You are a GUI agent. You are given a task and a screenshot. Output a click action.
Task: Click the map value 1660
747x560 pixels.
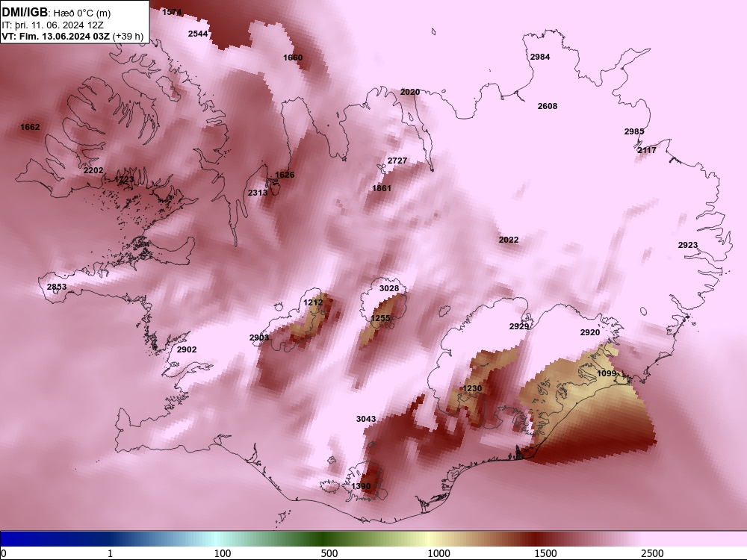coord(293,57)
